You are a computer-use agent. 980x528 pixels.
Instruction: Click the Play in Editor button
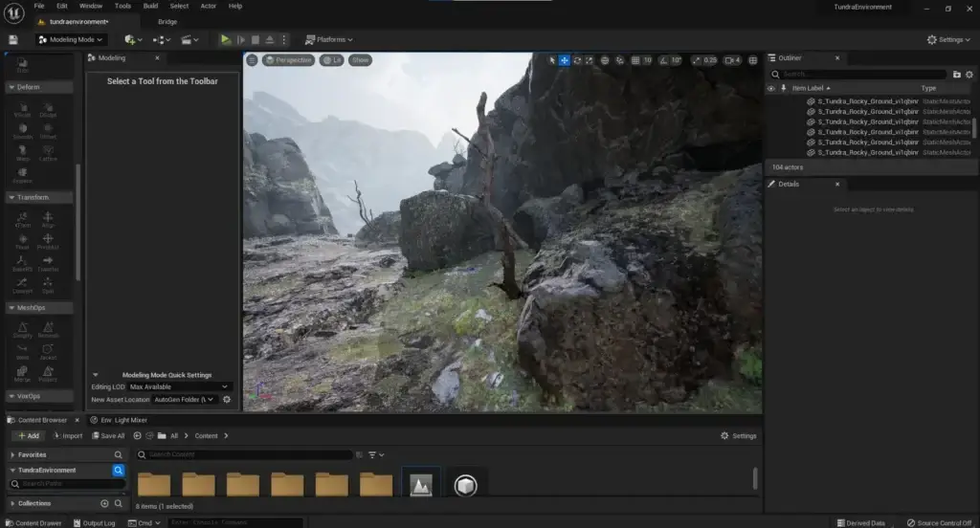[x=226, y=39]
